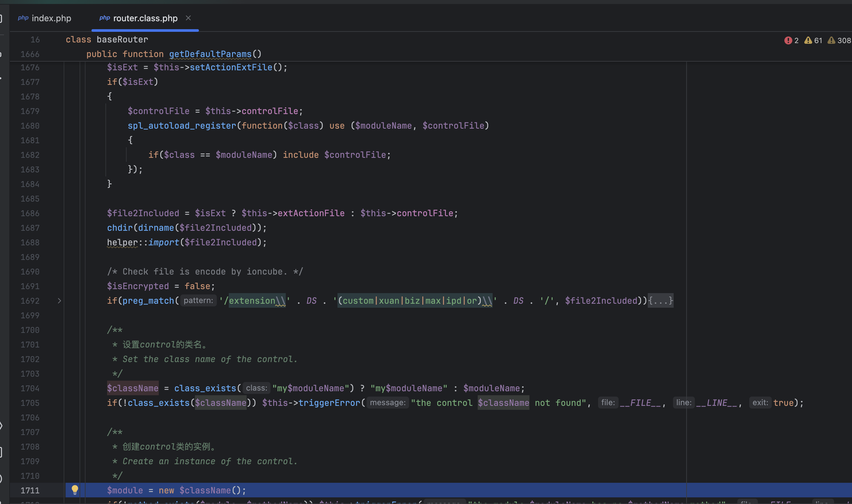Click the weak warnings indicator showing 308

839,40
